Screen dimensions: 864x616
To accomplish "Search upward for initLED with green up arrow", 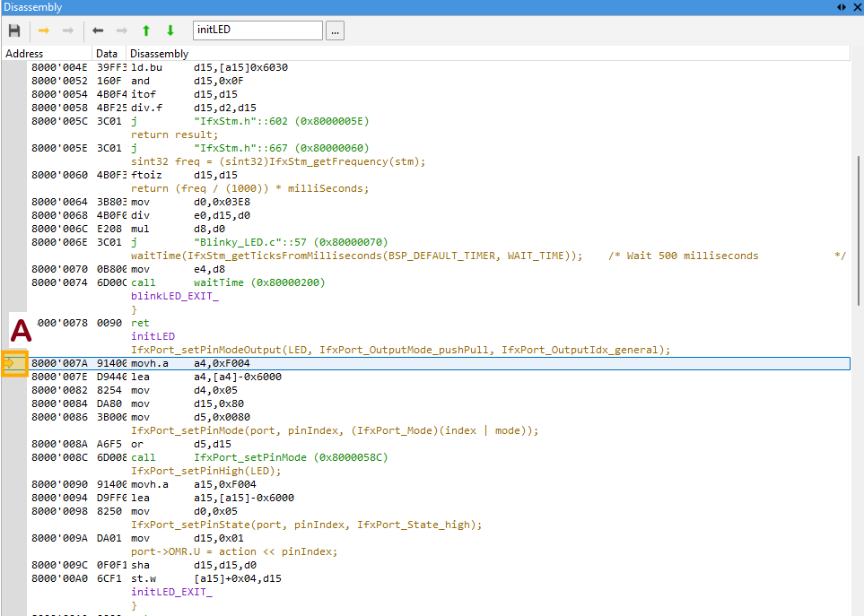I will click(144, 30).
